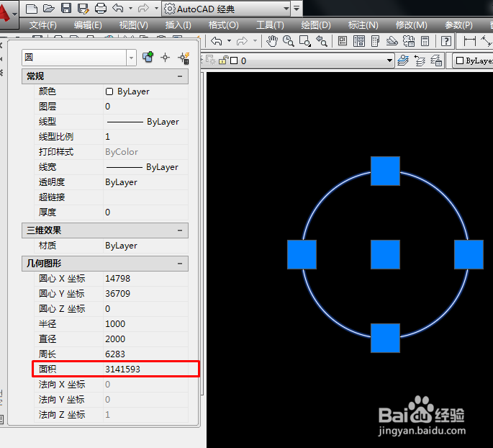Open the standard toolbar undo list arrow
The height and width of the screenshot is (448, 493).
click(x=229, y=41)
